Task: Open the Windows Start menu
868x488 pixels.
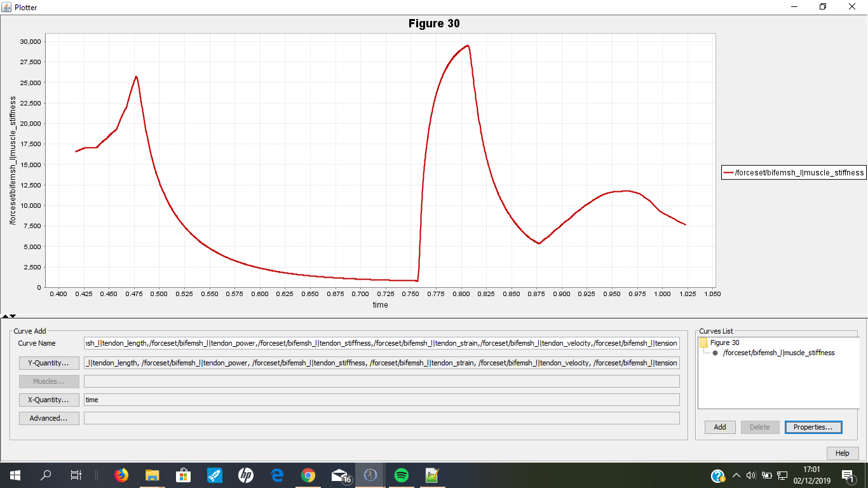Action: [x=15, y=475]
